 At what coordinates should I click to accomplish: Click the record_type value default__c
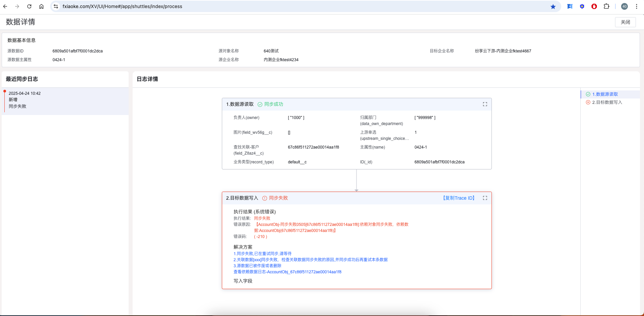coord(297,162)
